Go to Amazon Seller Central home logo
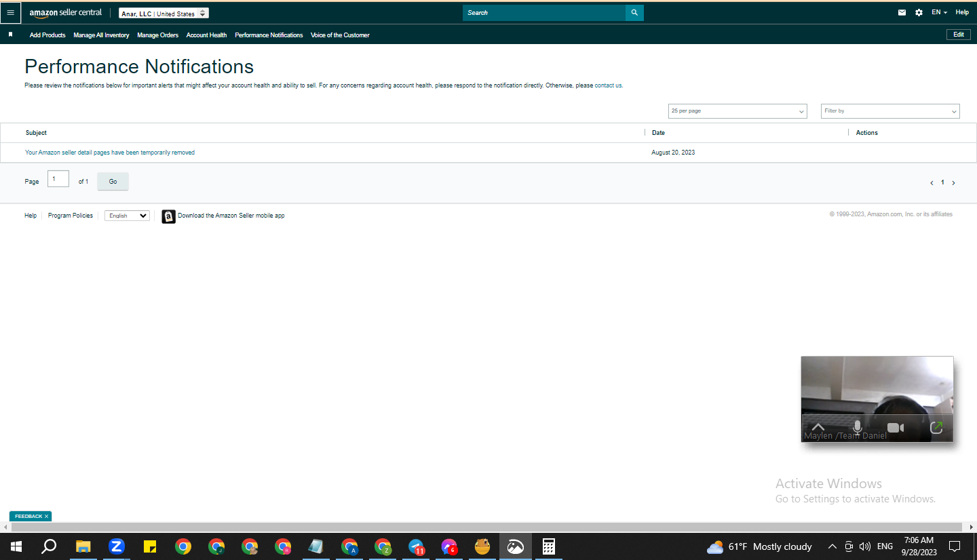This screenshot has height=560, width=977. tap(65, 13)
